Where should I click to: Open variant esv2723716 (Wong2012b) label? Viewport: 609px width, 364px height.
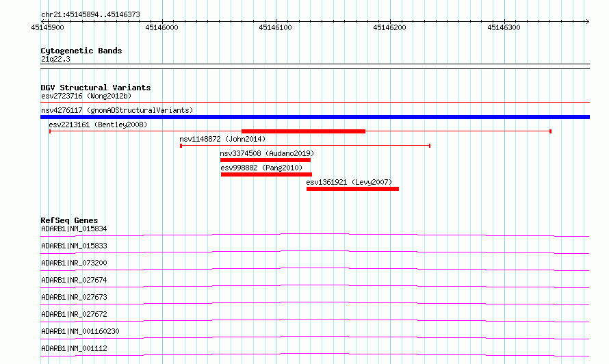[86, 96]
